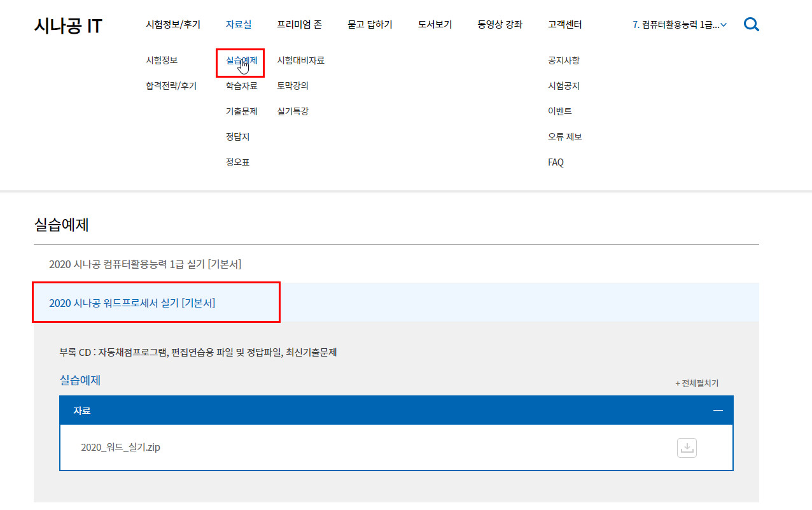Click the 실습예제 page heading

click(61, 225)
